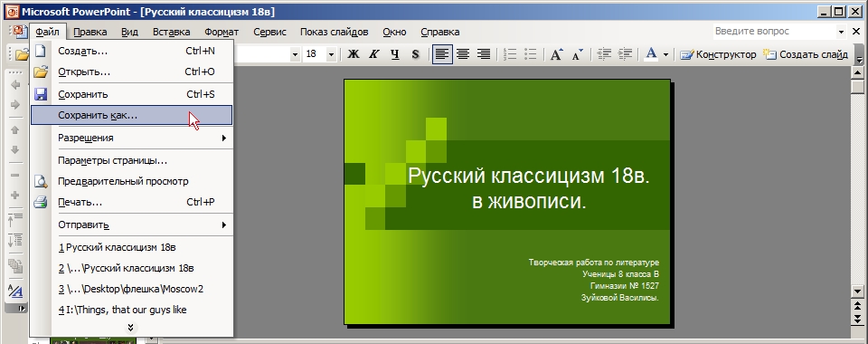The image size is (868, 344).
Task: Align text to the left
Action: click(x=442, y=54)
